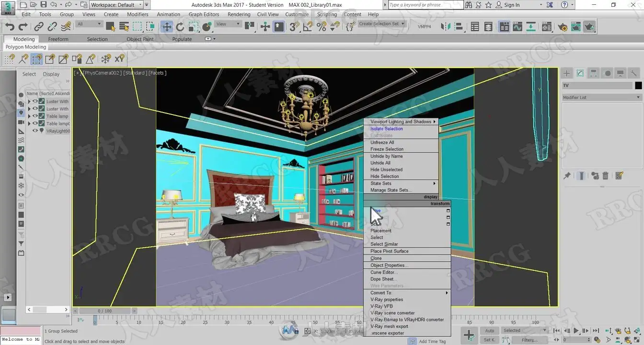Click keyword search input field

425,5
